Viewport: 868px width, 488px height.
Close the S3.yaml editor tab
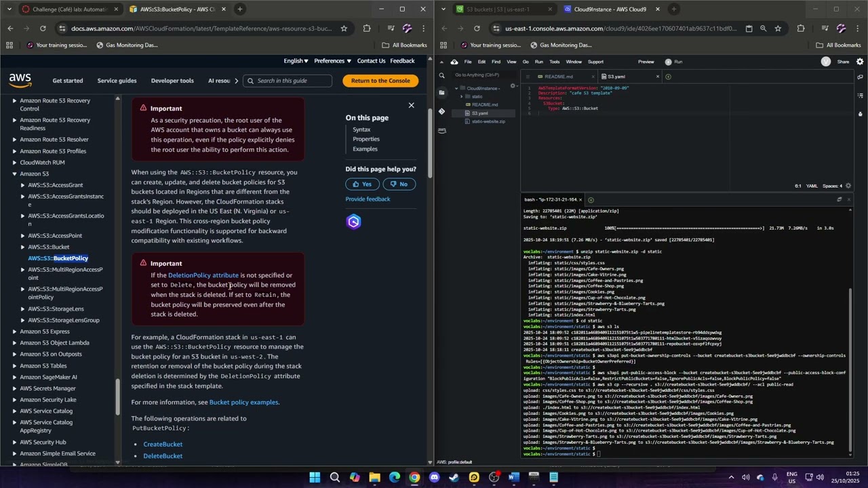(x=657, y=77)
